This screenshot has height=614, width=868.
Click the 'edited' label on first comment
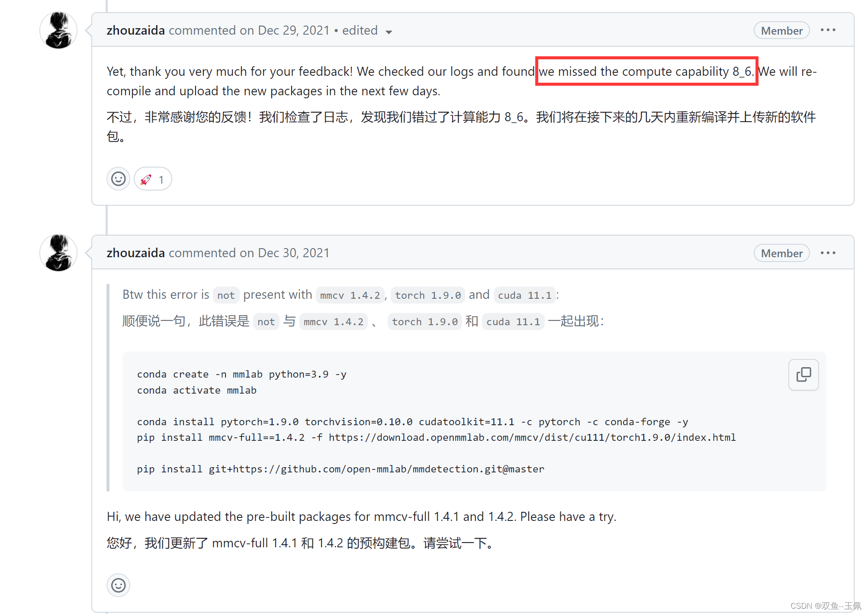click(x=360, y=30)
